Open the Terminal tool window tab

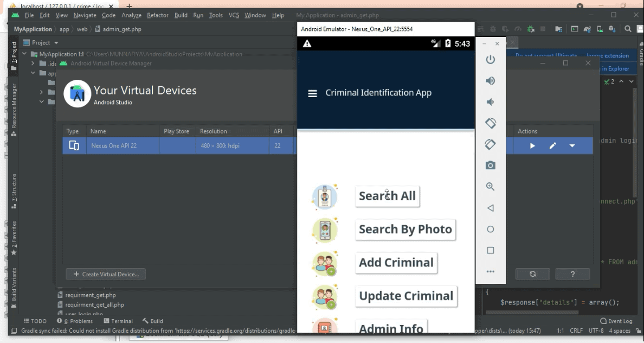pos(118,321)
